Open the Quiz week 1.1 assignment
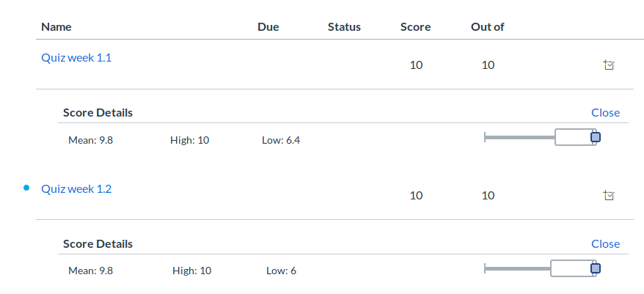Viewport: 644px width, 294px height. tap(76, 58)
